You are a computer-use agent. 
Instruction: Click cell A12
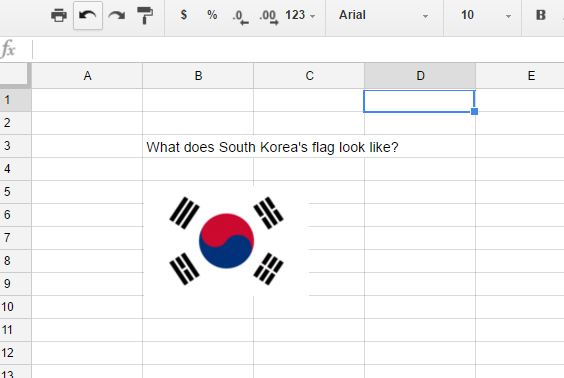pos(87,353)
